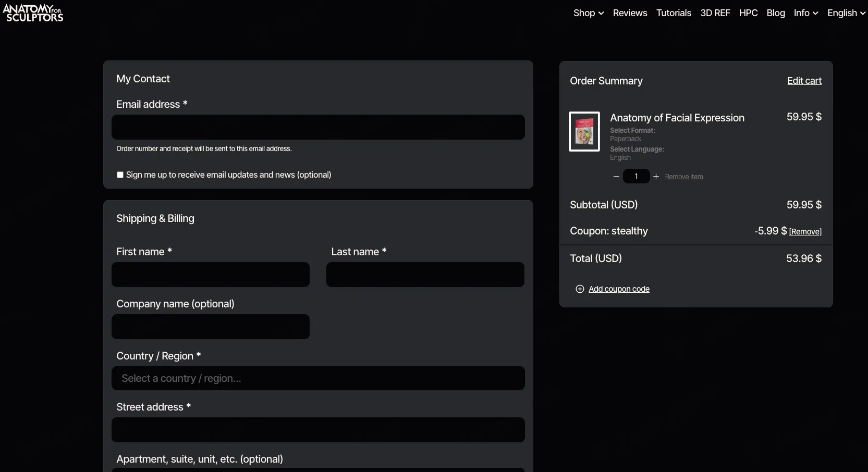Click the Email address * label

coord(152,104)
